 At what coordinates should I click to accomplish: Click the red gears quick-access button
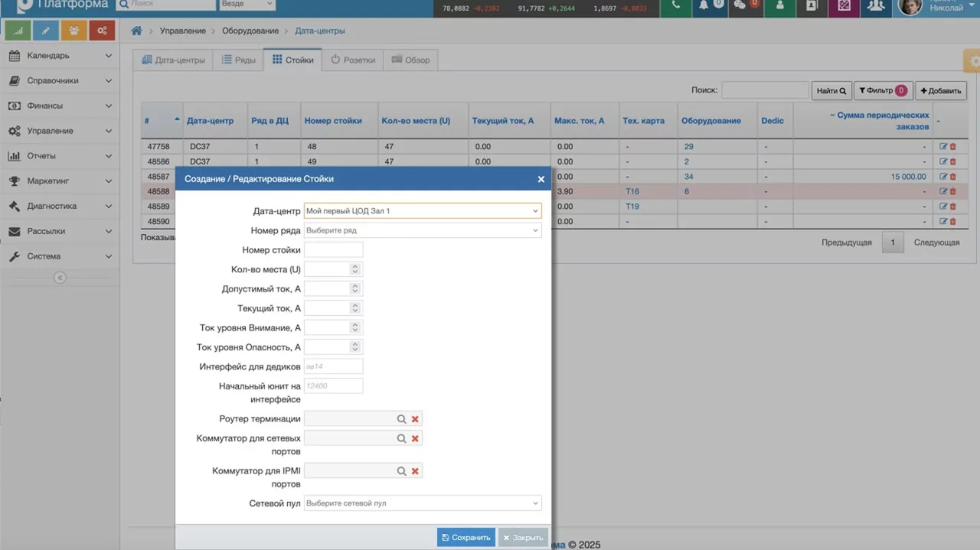click(x=102, y=31)
